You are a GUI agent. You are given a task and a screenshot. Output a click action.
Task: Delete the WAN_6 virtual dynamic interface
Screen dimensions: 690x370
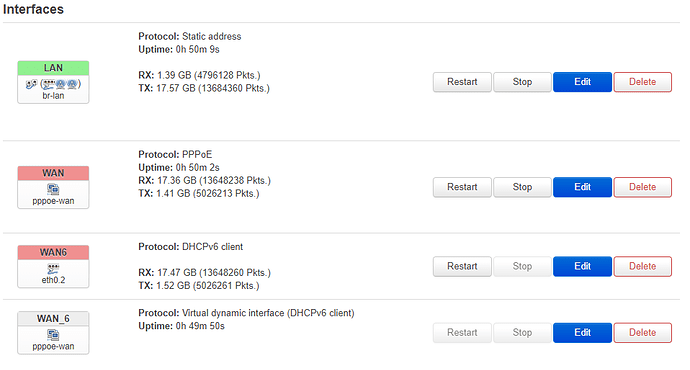click(642, 333)
